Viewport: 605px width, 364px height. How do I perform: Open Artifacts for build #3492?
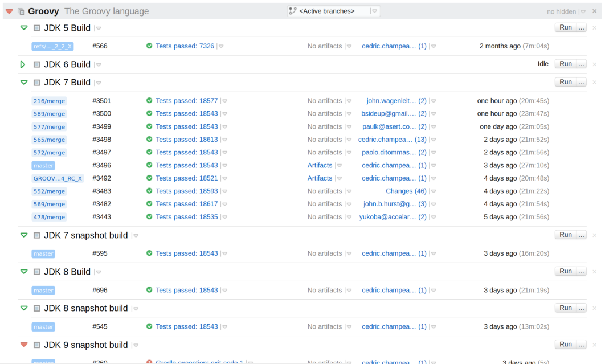pos(320,178)
